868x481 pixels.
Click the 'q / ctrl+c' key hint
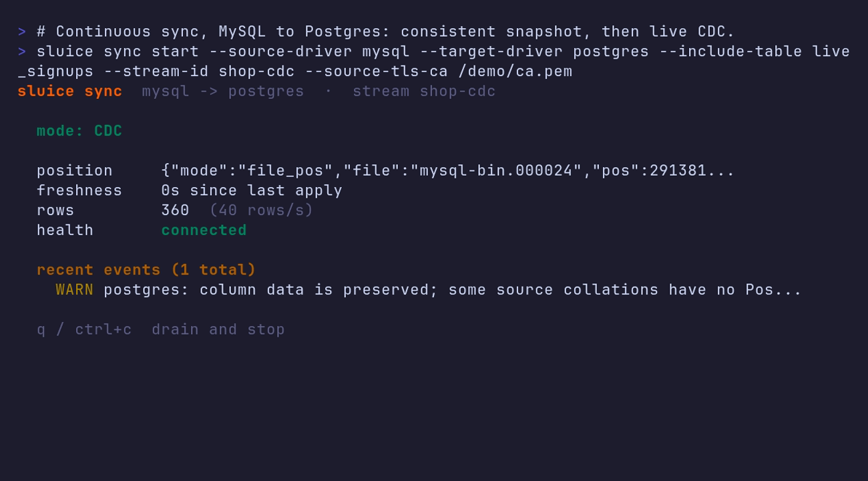(x=84, y=329)
